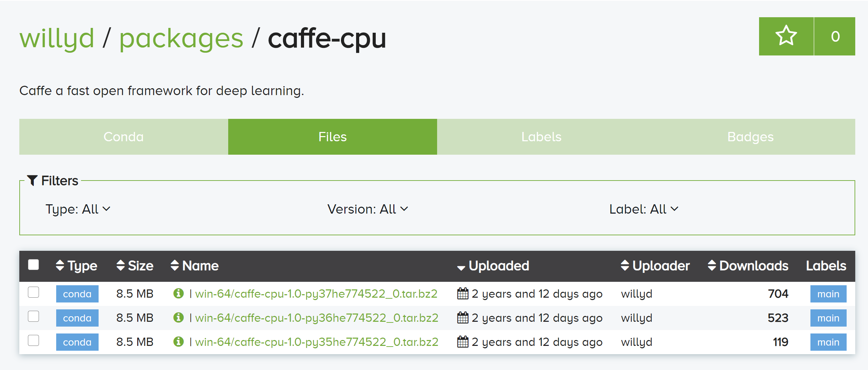Download win-64/caffe-cpu-1.0-py36he774522_0.tar.bz2
This screenshot has height=370, width=868.
[316, 318]
